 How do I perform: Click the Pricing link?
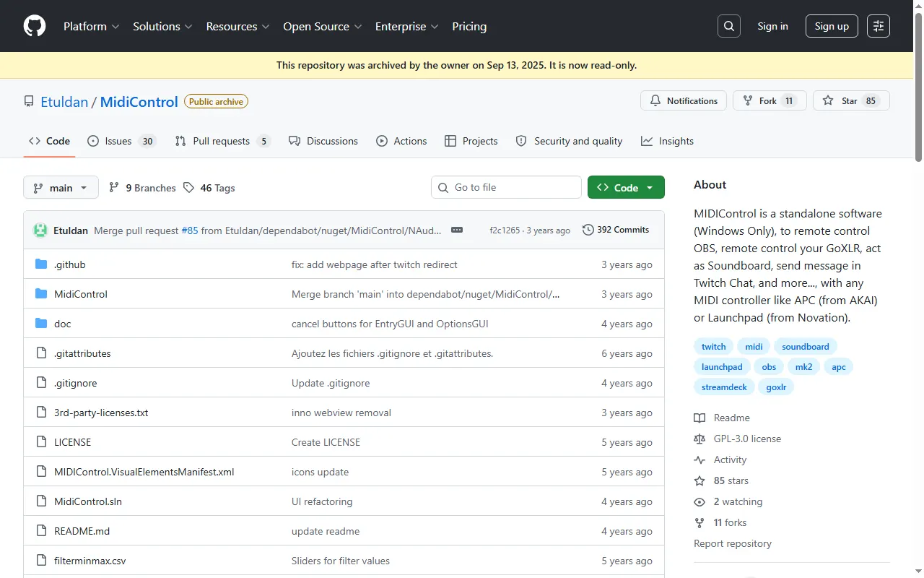pyautogui.click(x=469, y=26)
